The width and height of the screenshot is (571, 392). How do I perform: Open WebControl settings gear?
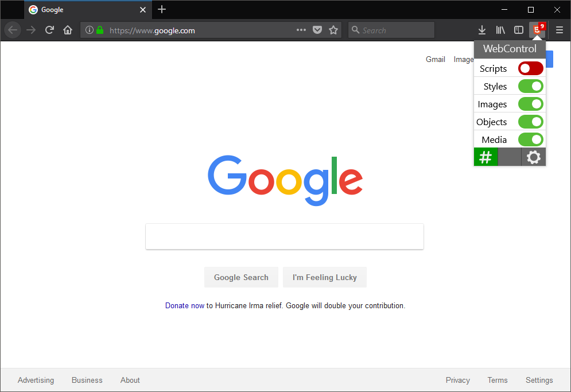click(534, 157)
